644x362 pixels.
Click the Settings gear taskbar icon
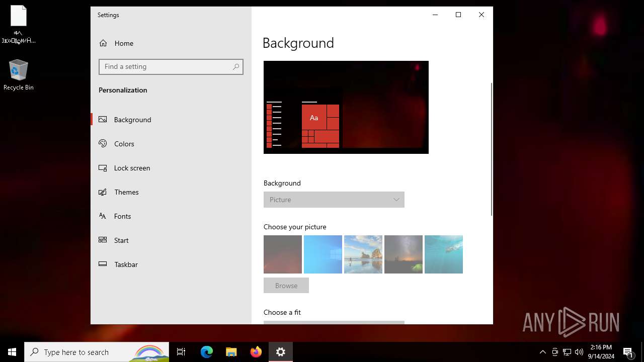click(281, 352)
